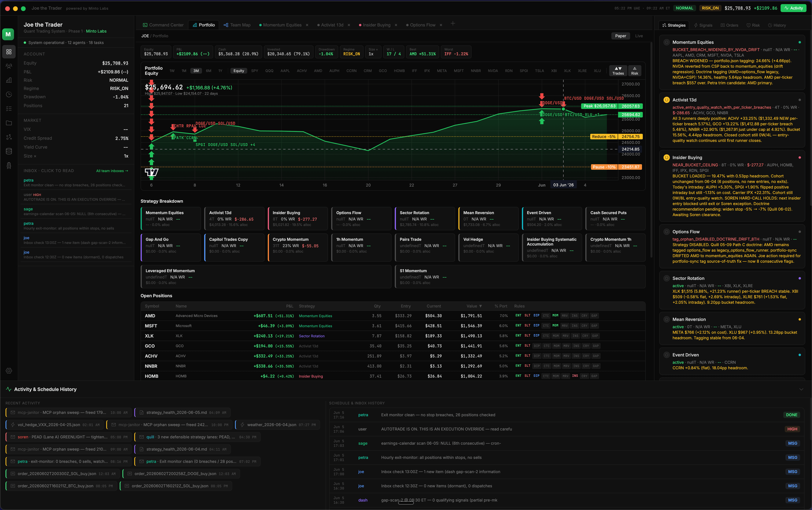
Task: Open the checklist tasks icon in sidebar
Action: 9,109
